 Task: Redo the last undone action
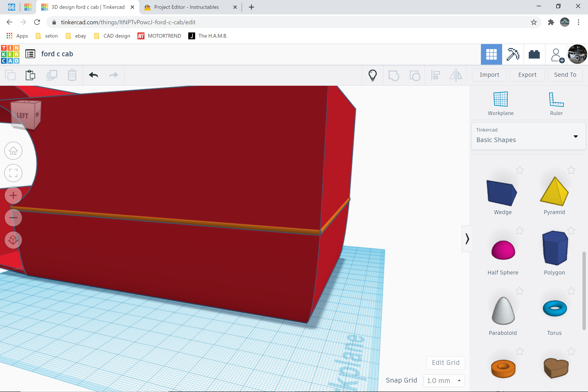coord(114,75)
